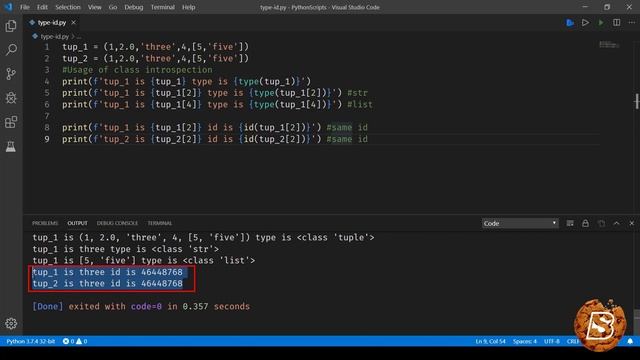The height and width of the screenshot is (360, 640).
Task: Open the Edit menu
Action: click(42, 7)
